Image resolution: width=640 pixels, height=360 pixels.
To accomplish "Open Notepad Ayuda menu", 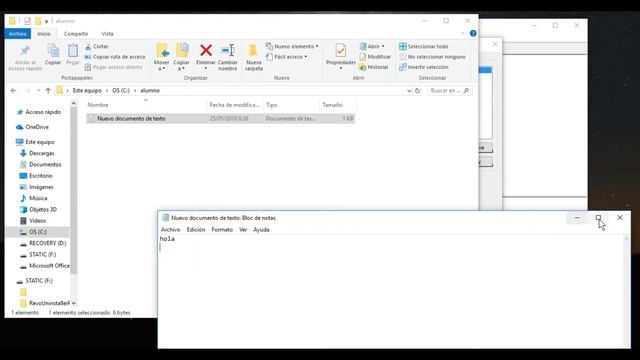I will [261, 230].
